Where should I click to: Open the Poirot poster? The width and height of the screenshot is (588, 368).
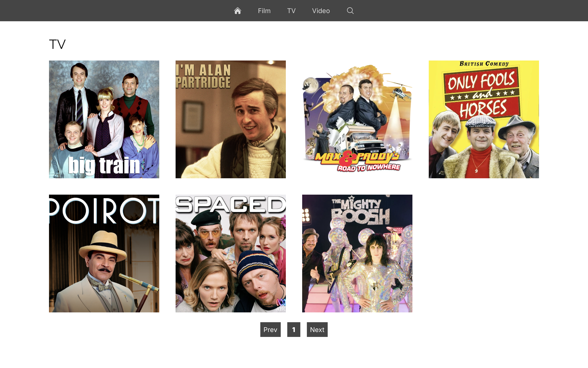click(x=104, y=253)
